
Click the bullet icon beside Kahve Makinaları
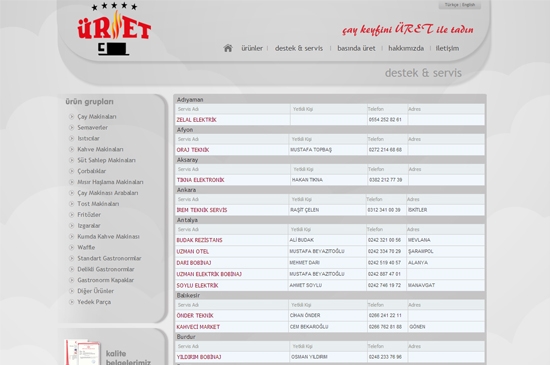click(71, 149)
